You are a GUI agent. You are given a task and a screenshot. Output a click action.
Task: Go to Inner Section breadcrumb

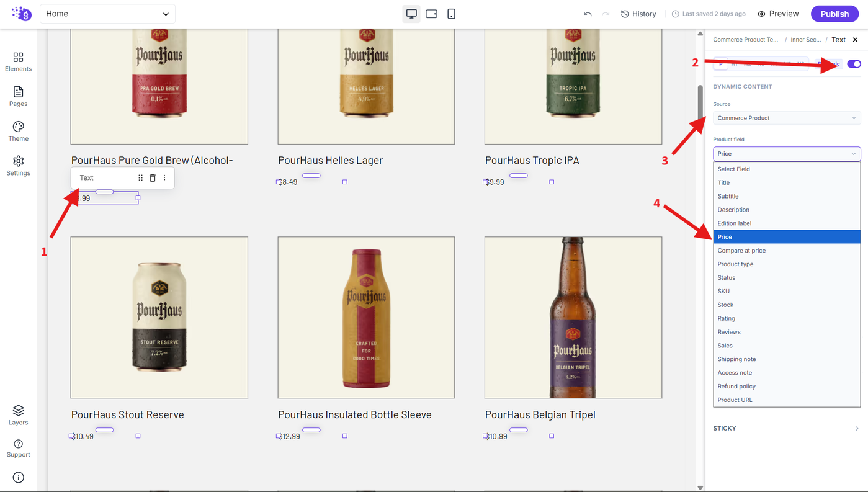pos(805,40)
